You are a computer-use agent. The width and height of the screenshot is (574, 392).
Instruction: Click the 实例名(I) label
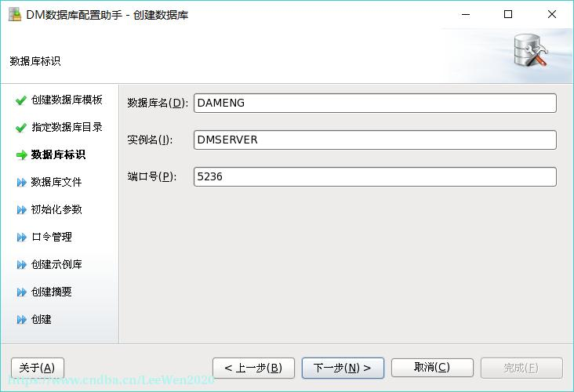[x=150, y=140]
